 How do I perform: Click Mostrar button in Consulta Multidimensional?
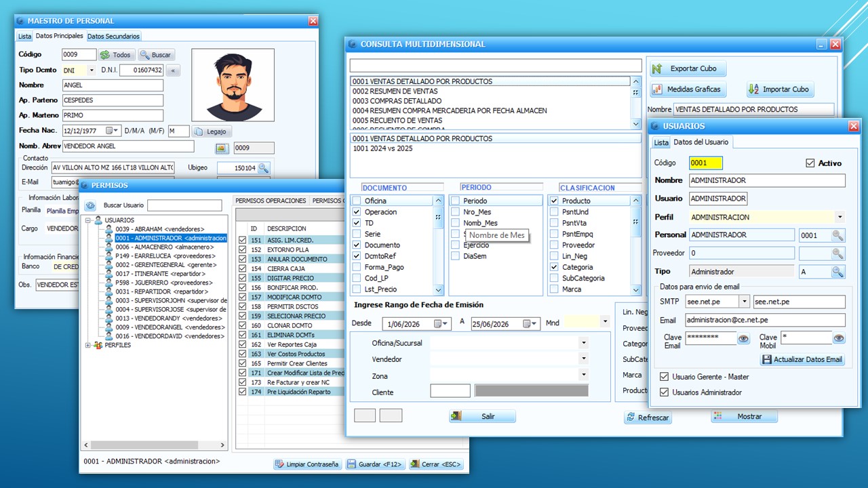pos(744,416)
